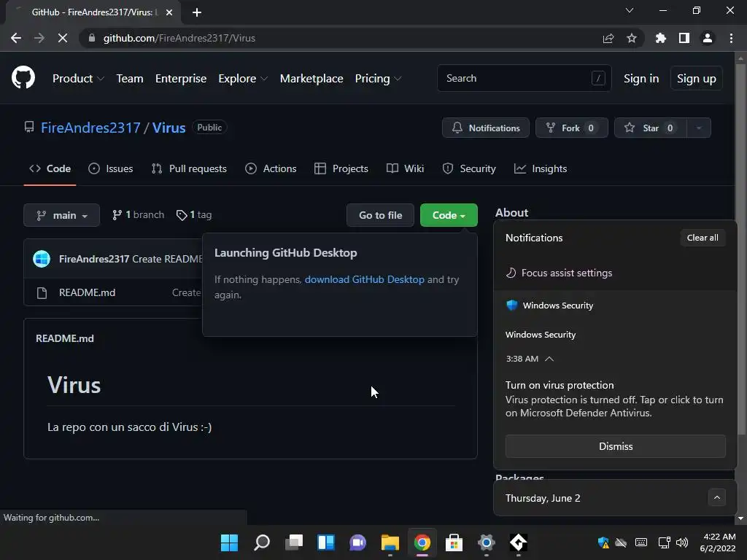This screenshot has height=560, width=747.
Task: Open the main branch selector dropdown
Action: 61,215
